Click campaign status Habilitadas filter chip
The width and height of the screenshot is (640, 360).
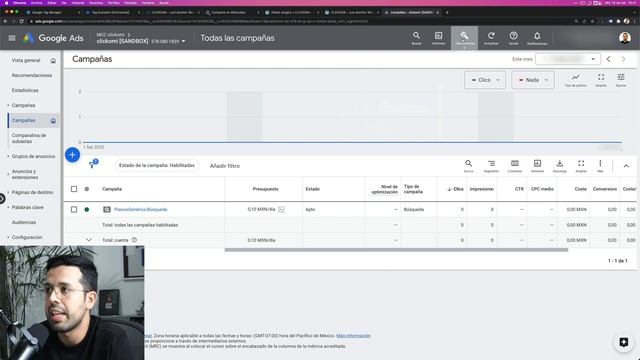click(157, 166)
